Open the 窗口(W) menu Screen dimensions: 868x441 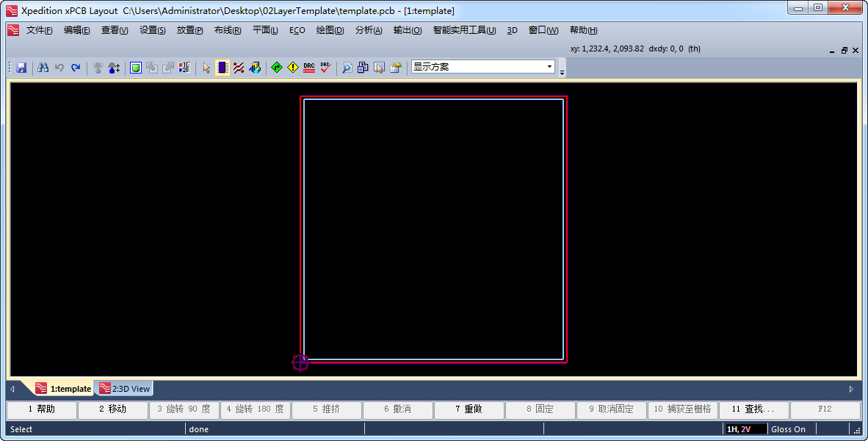(543, 30)
